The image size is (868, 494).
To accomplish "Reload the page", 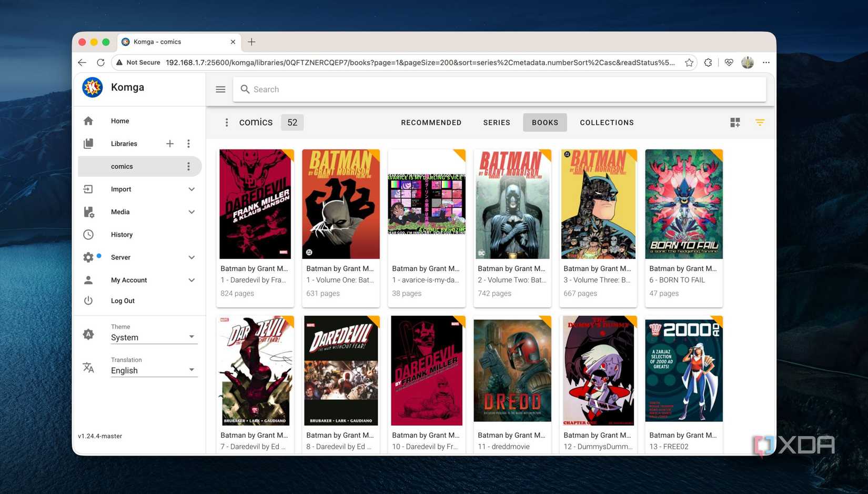I will (100, 63).
